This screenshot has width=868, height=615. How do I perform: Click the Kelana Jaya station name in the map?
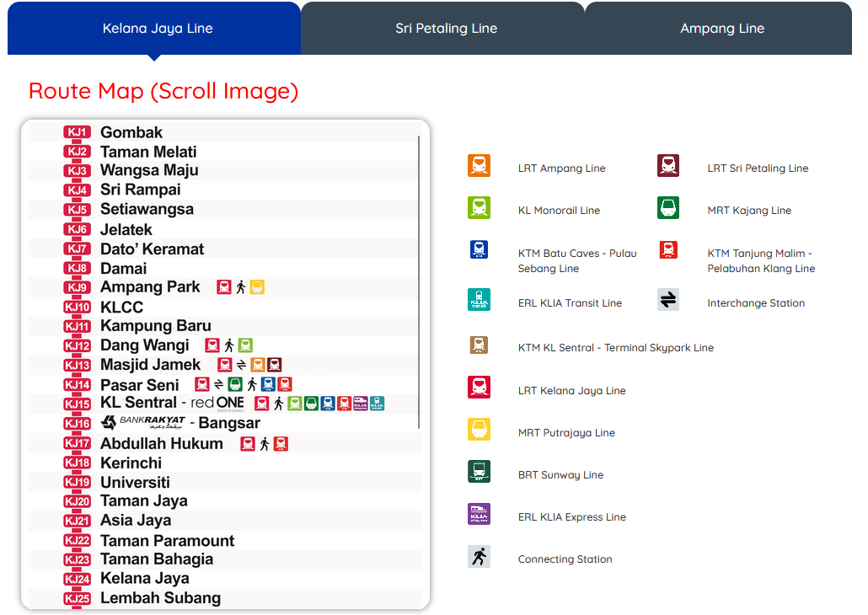click(x=144, y=579)
